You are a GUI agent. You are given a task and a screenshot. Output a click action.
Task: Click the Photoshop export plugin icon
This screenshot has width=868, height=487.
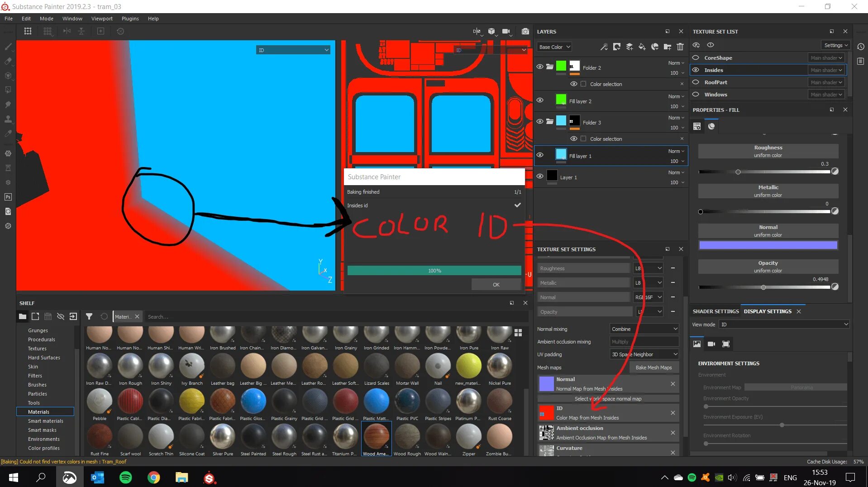8,197
